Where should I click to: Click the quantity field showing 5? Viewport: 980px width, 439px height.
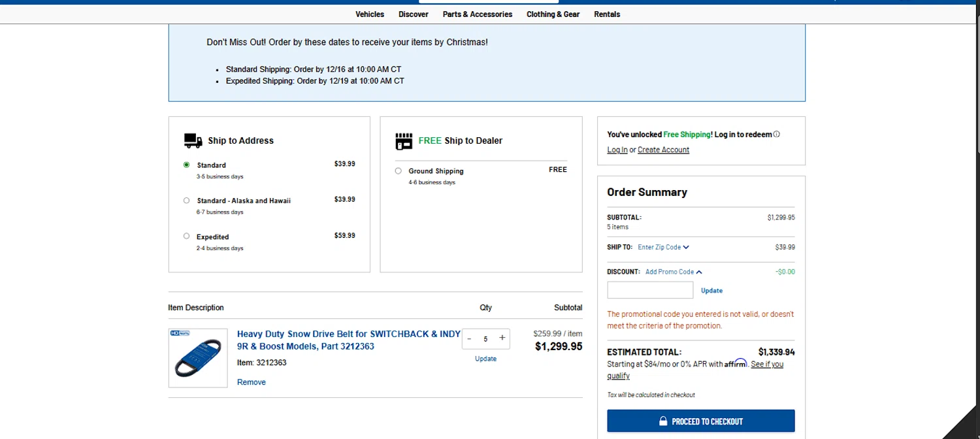(485, 339)
